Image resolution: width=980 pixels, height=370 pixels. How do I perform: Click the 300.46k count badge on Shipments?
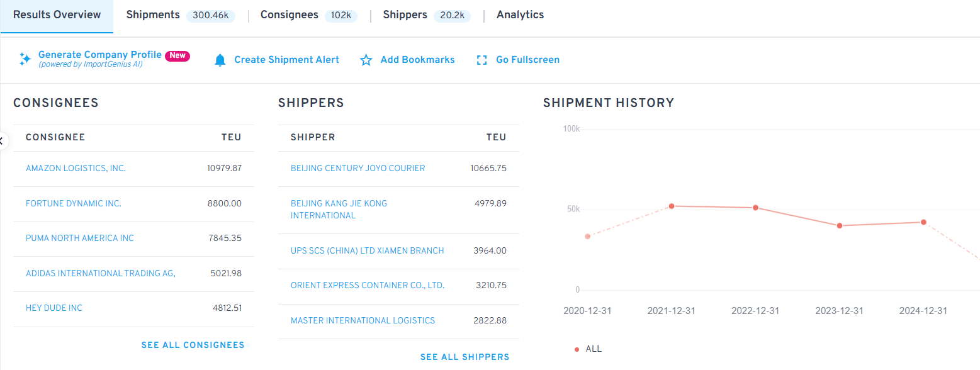[210, 16]
